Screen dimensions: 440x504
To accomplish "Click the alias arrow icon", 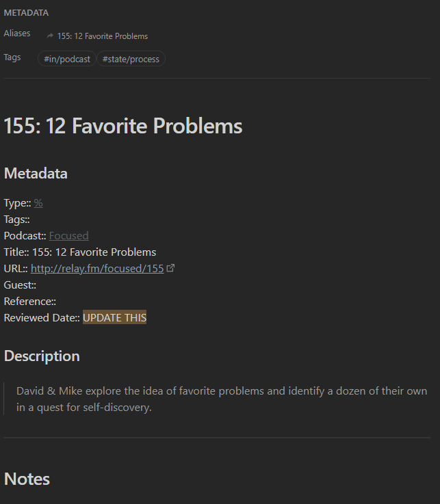I will pos(50,36).
